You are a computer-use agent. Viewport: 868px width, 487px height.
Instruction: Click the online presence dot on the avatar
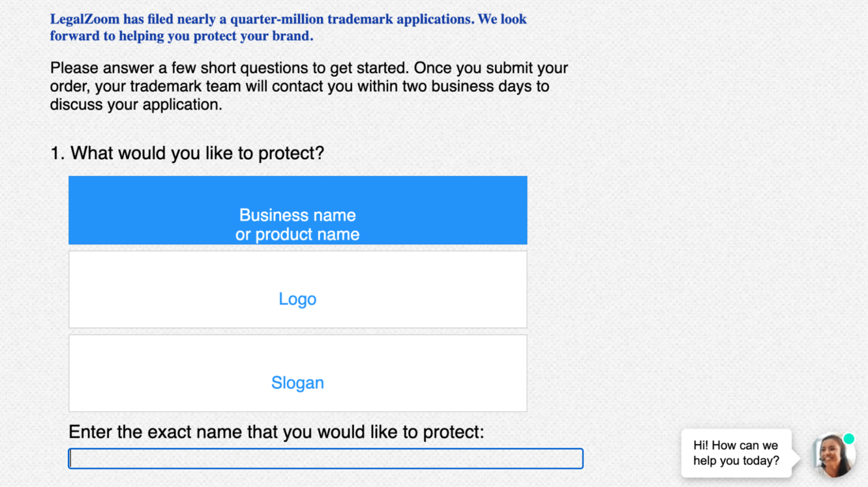[848, 438]
